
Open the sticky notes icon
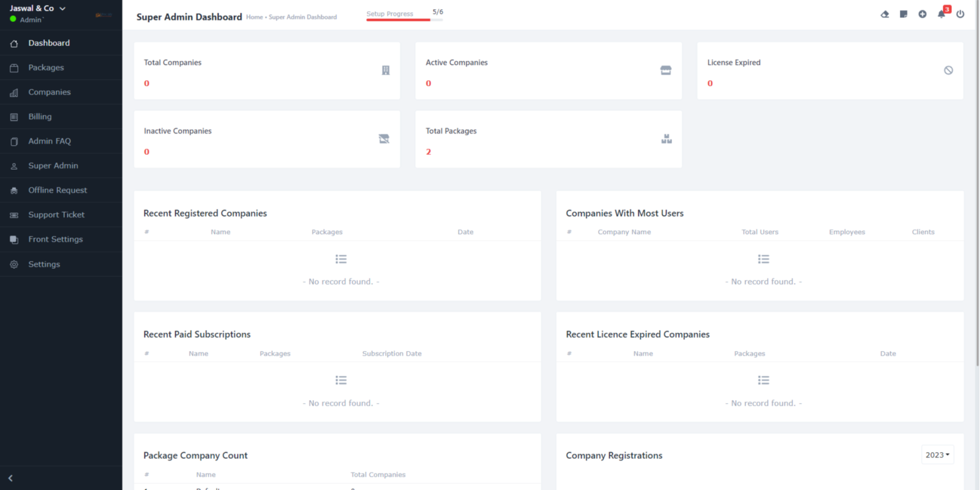pyautogui.click(x=903, y=14)
